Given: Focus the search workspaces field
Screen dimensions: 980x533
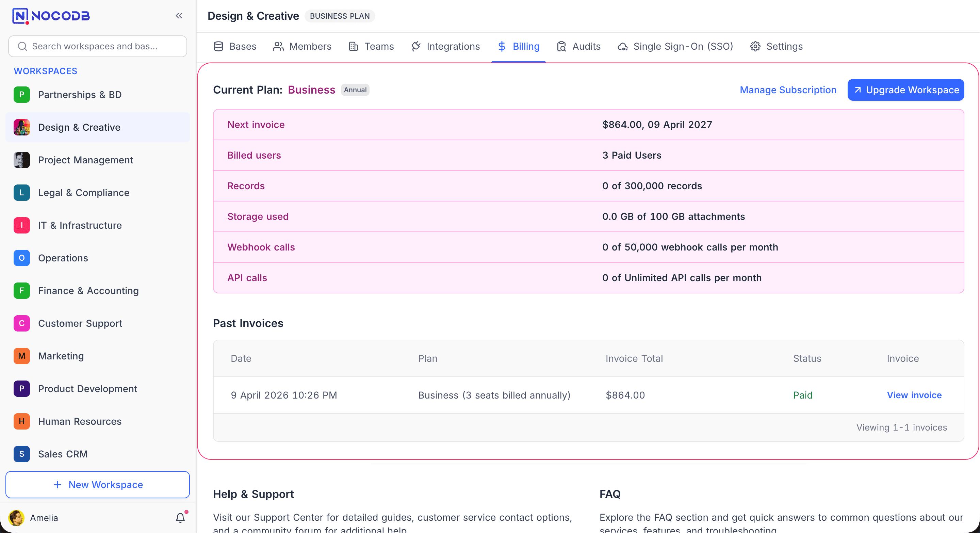Looking at the screenshot, I should (98, 46).
